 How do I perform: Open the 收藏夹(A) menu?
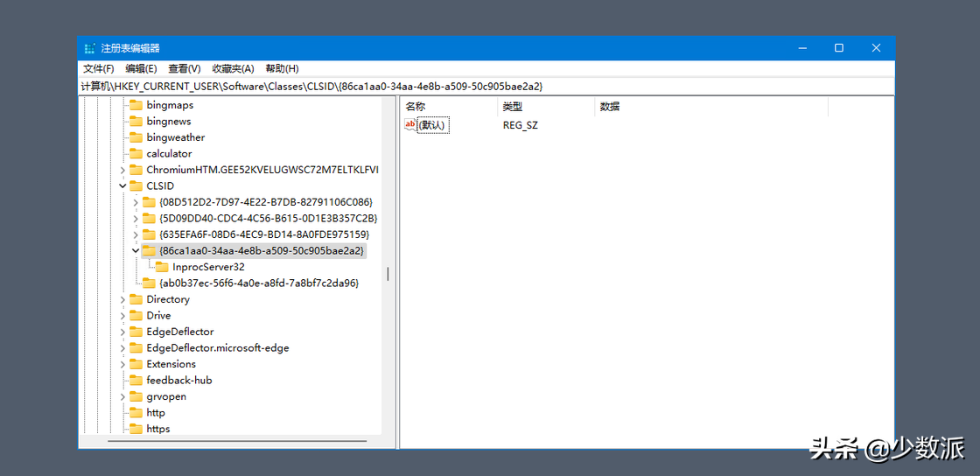point(233,69)
